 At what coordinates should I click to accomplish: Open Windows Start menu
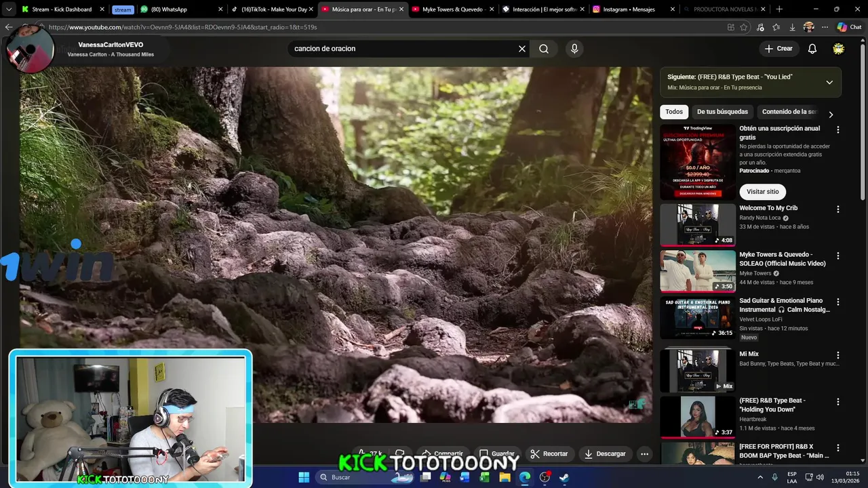304,477
